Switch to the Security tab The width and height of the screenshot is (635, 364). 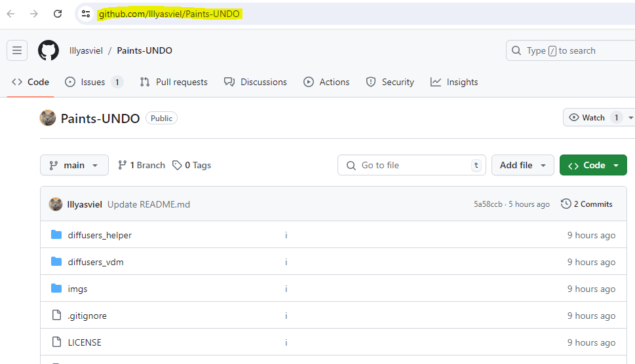(x=390, y=82)
